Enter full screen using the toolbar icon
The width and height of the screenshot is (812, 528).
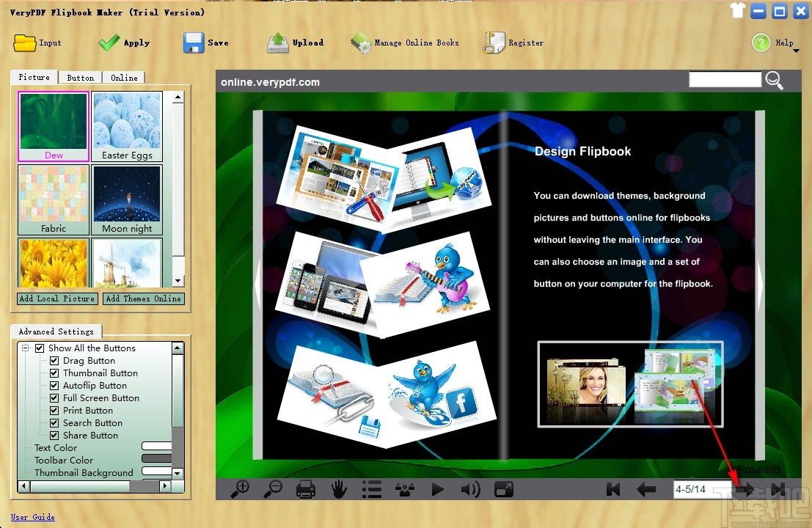click(x=503, y=488)
